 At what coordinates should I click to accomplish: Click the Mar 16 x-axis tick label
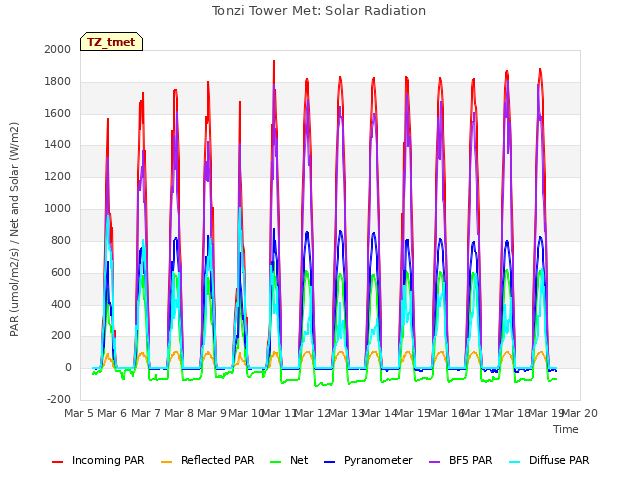pos(445,413)
